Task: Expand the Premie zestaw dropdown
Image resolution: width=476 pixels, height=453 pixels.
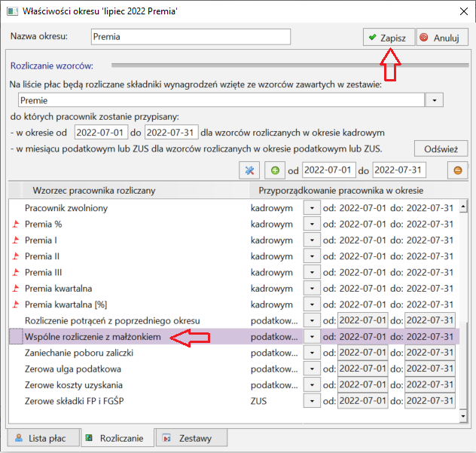Action: 435,100
